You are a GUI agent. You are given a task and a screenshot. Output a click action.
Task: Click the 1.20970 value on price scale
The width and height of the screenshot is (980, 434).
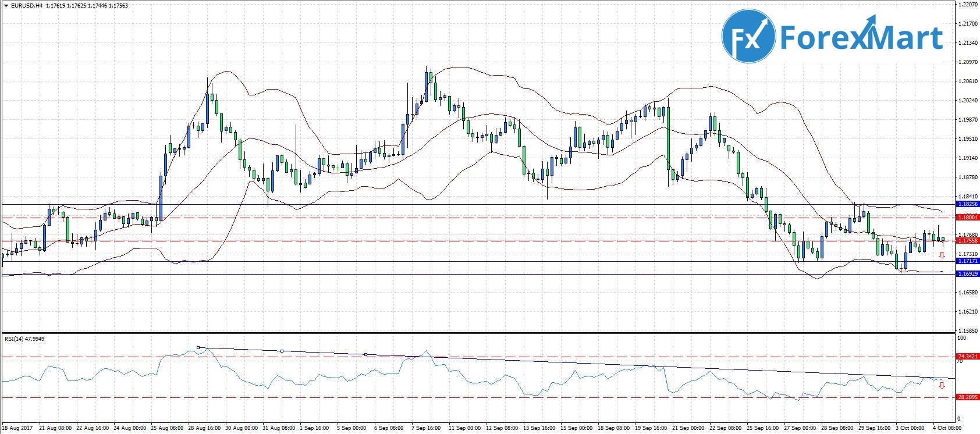[967, 62]
